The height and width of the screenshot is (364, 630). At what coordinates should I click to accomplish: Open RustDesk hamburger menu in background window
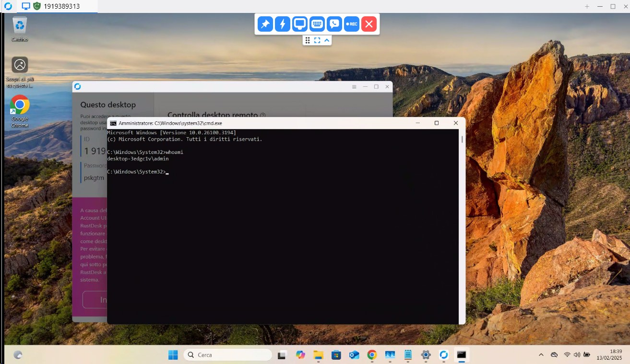pyautogui.click(x=354, y=87)
